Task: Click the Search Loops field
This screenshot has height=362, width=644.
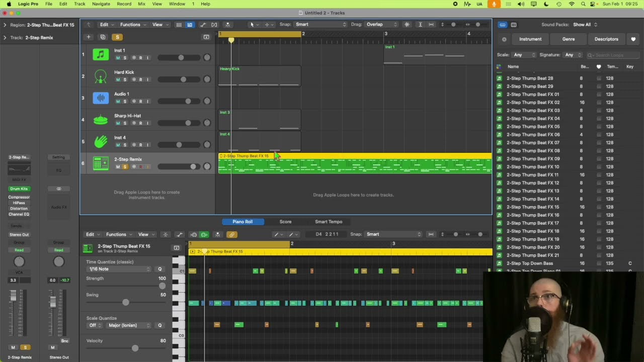Action: (612, 55)
